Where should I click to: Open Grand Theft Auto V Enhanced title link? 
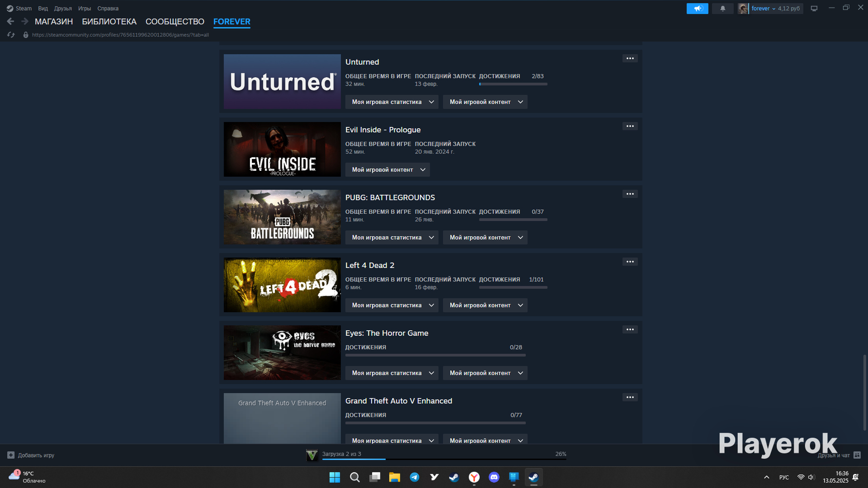coord(399,401)
